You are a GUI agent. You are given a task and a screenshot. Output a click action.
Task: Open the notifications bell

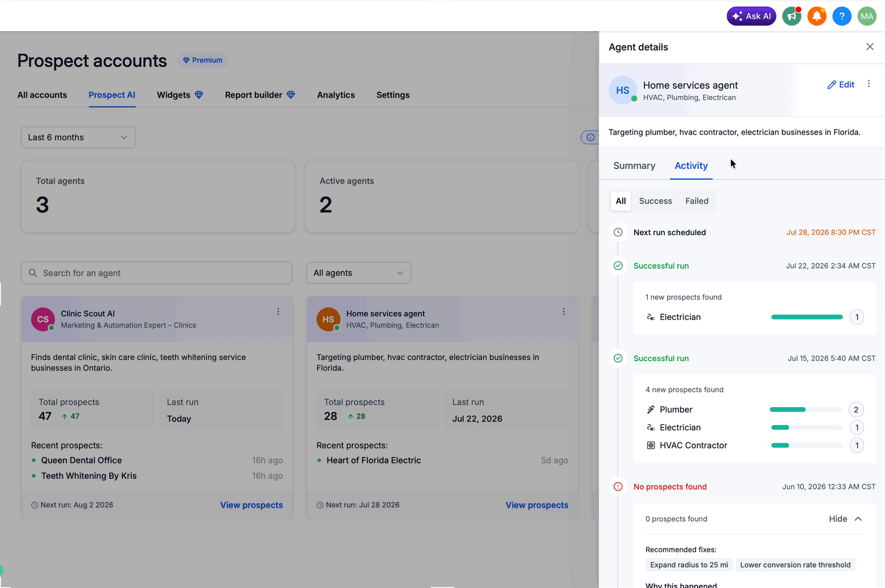point(817,16)
